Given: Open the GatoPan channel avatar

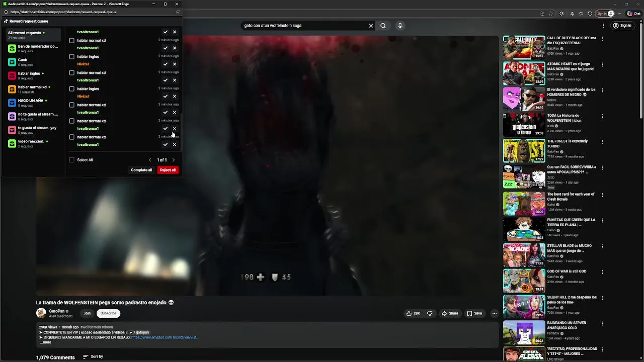Looking at the screenshot, I should [41, 313].
